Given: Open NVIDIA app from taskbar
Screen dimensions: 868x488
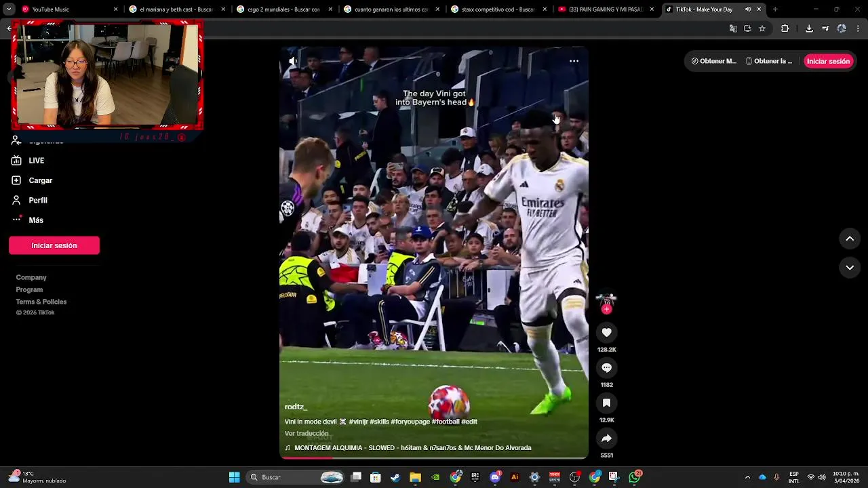Looking at the screenshot, I should coord(435,477).
